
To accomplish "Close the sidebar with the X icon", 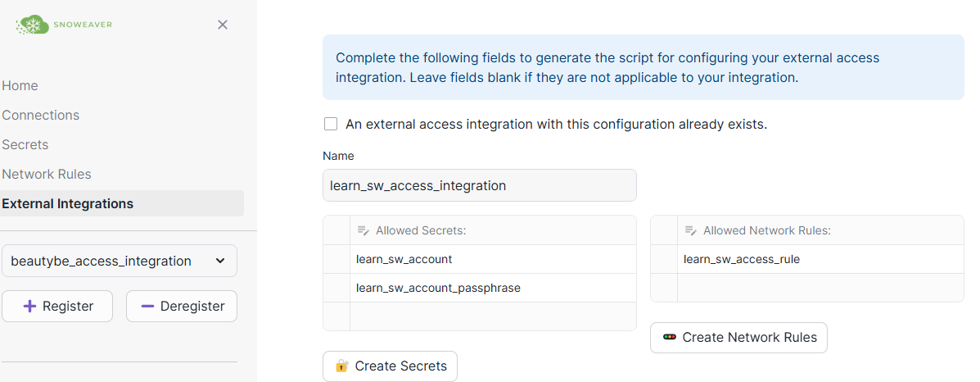I will coord(222,25).
